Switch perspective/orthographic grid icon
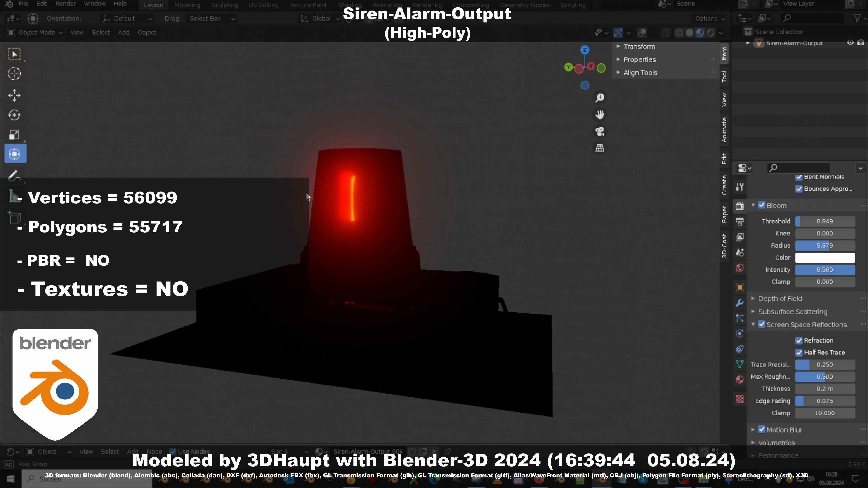The width and height of the screenshot is (868, 488). [x=600, y=148]
